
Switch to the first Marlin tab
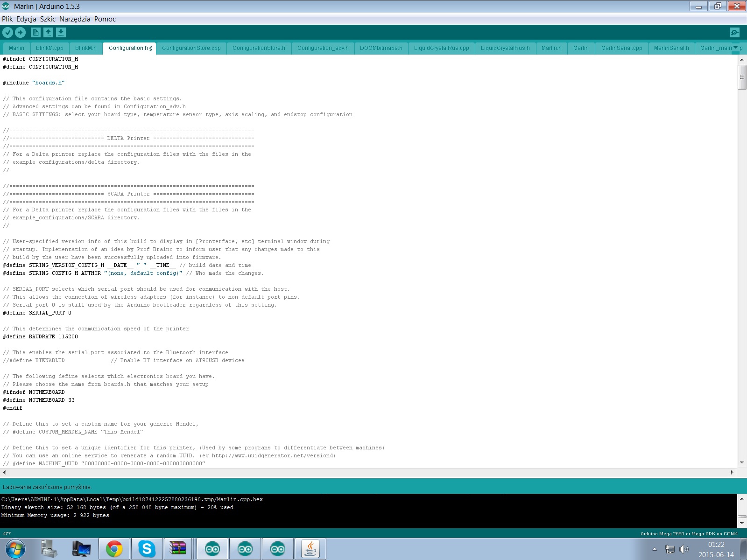point(16,48)
